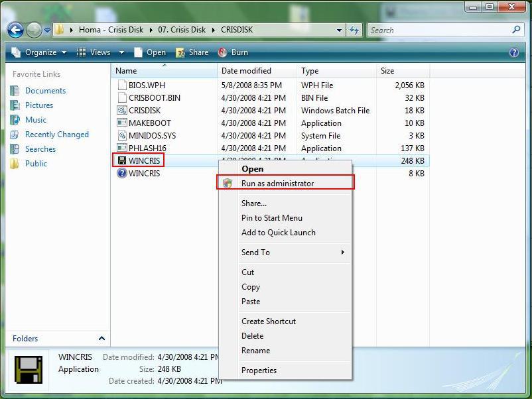Select the CRISDISK batch file
532x399 pixels.
pos(145,110)
